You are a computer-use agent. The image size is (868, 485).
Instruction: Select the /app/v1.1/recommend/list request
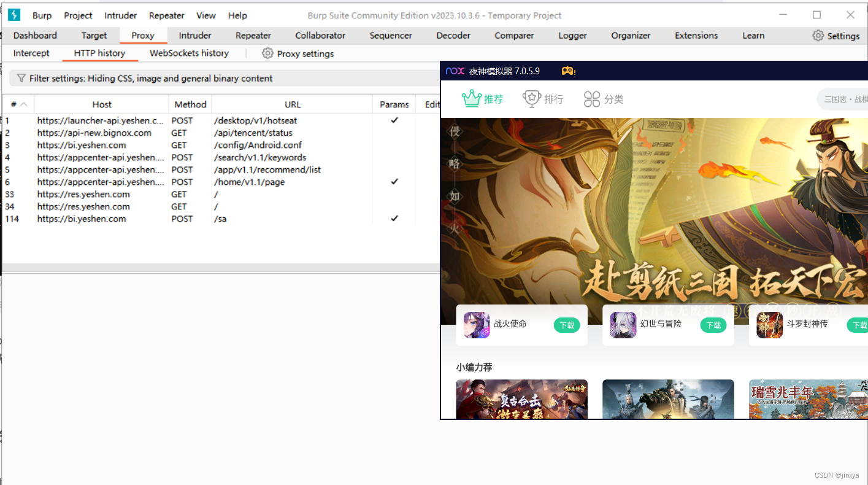tap(221, 169)
